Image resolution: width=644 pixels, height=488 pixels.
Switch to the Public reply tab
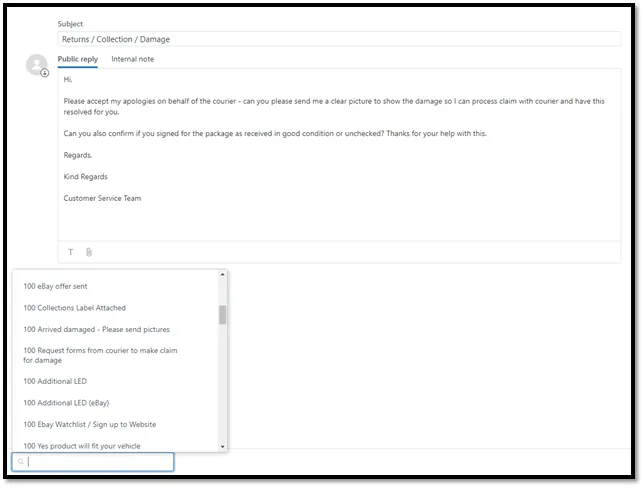coord(78,59)
